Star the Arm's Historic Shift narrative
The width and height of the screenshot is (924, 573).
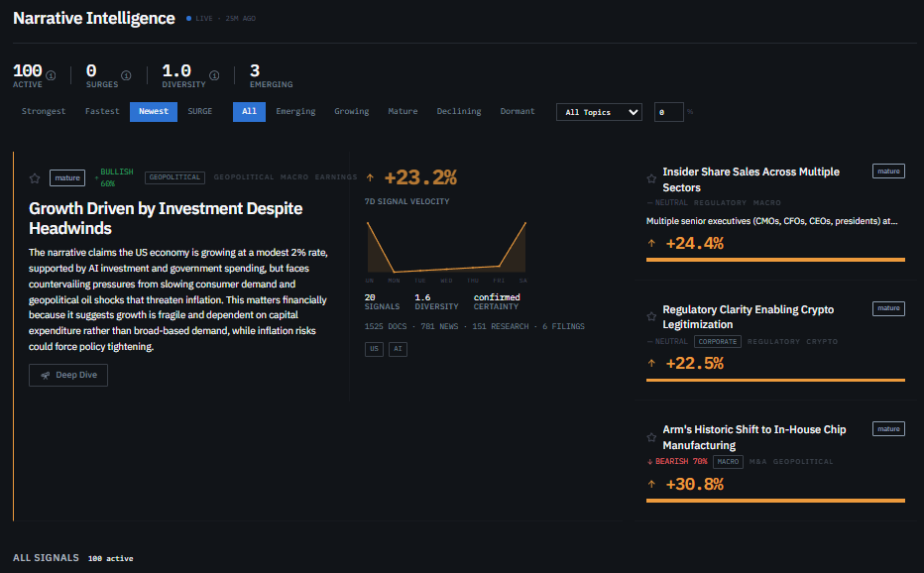click(651, 437)
